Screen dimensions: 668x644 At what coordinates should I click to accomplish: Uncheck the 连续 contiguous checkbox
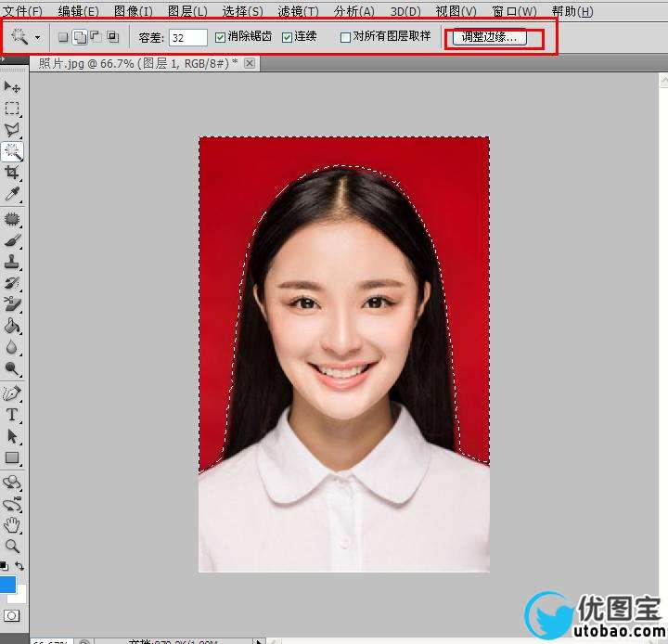pos(287,37)
